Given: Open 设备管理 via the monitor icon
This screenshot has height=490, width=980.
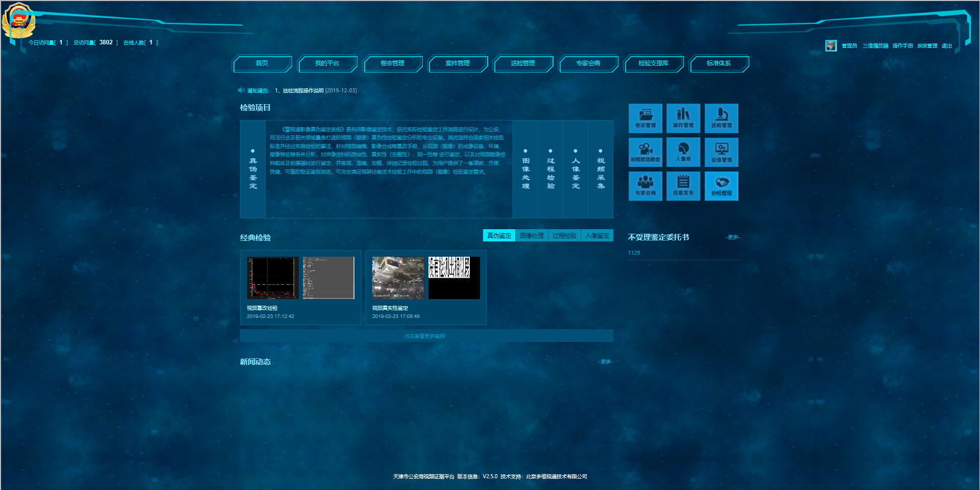Looking at the screenshot, I should (721, 152).
